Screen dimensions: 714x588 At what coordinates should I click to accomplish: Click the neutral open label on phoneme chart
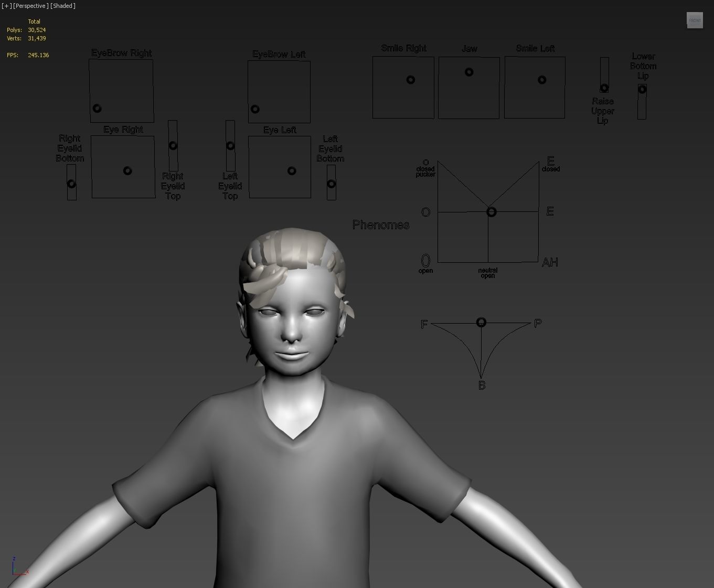488,273
